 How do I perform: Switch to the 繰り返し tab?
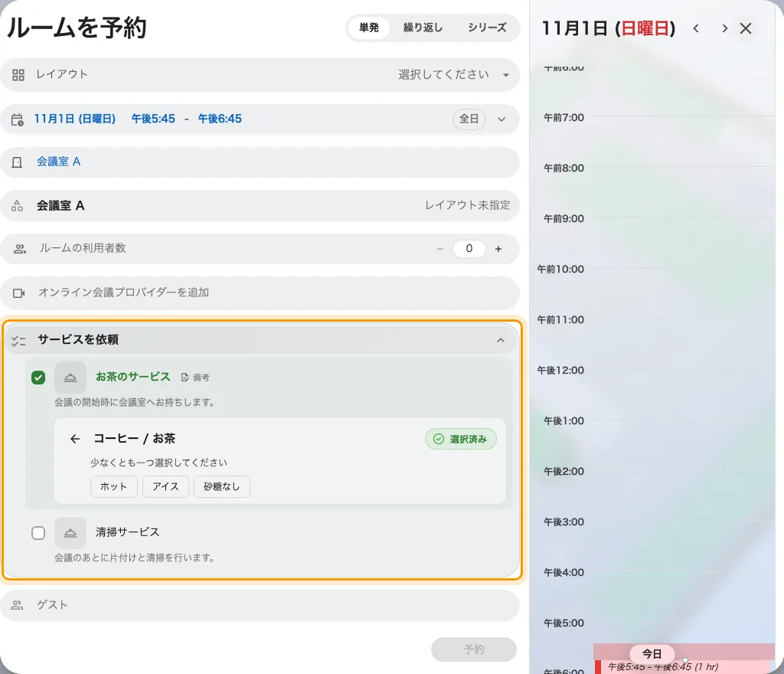coord(423,28)
